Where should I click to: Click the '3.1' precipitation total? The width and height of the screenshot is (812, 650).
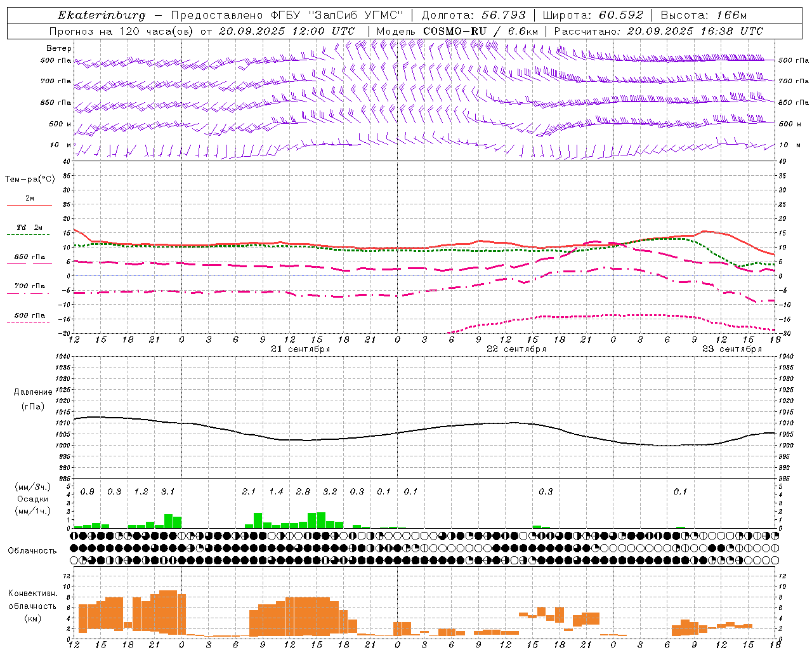[167, 491]
